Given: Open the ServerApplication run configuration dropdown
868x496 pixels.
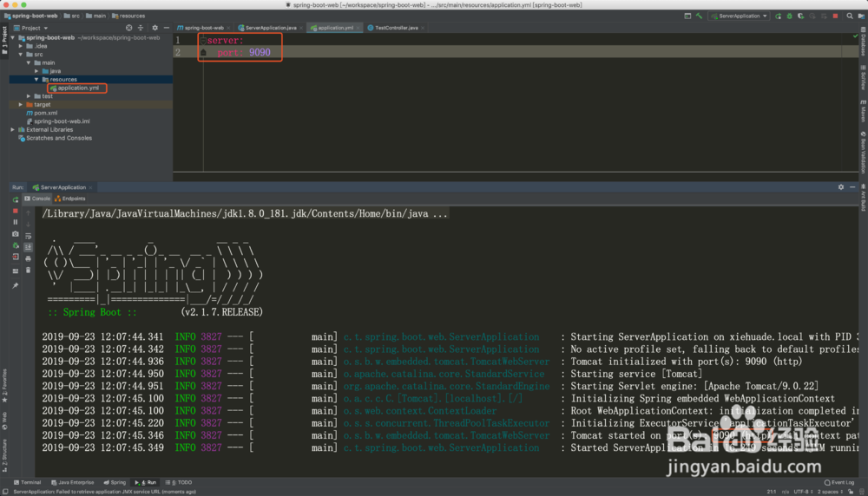Looking at the screenshot, I should 740,16.
